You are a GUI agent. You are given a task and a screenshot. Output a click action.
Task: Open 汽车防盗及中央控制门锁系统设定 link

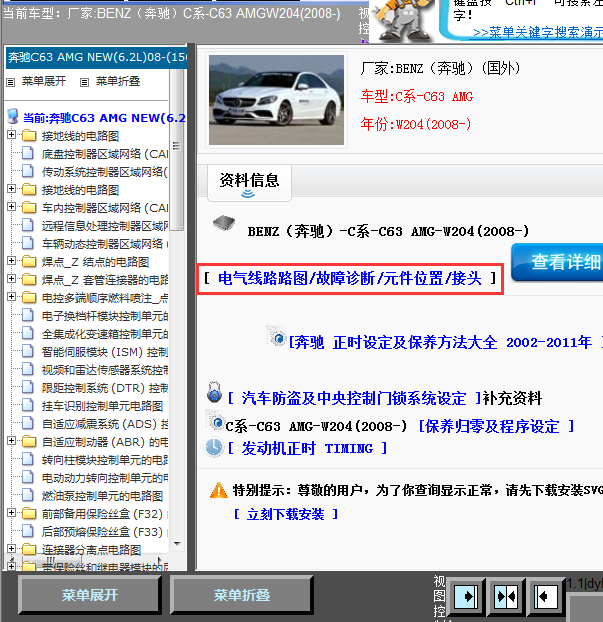pyautogui.click(x=354, y=398)
